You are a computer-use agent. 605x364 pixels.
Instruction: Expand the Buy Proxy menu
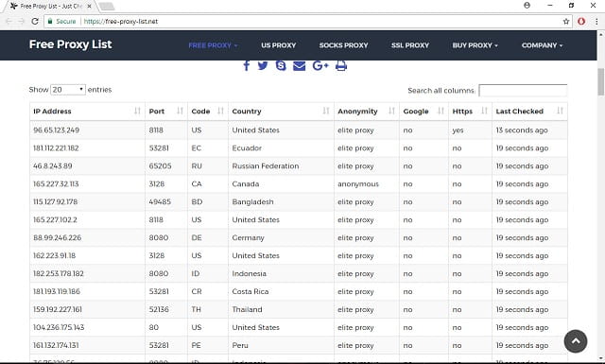pyautogui.click(x=475, y=45)
